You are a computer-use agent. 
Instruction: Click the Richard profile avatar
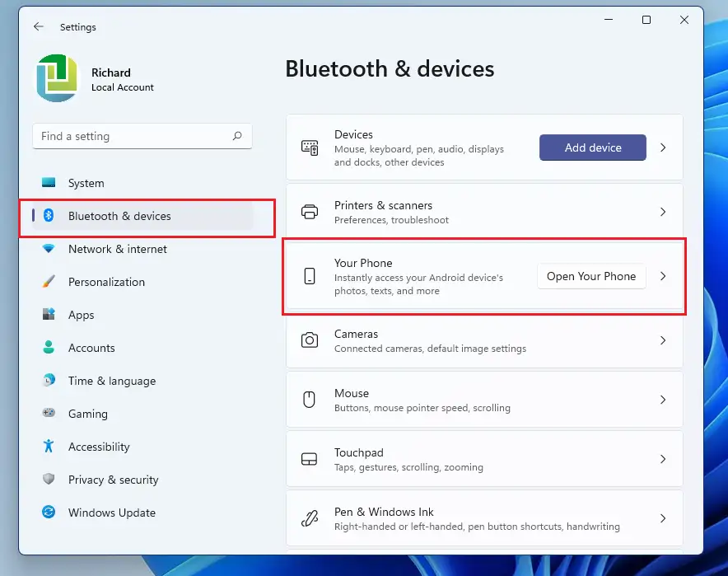57,78
